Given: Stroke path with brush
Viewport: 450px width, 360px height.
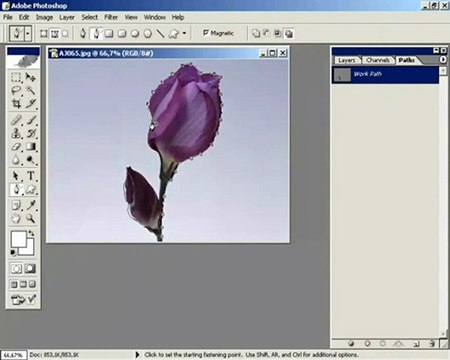Looking at the screenshot, I should [367, 343].
